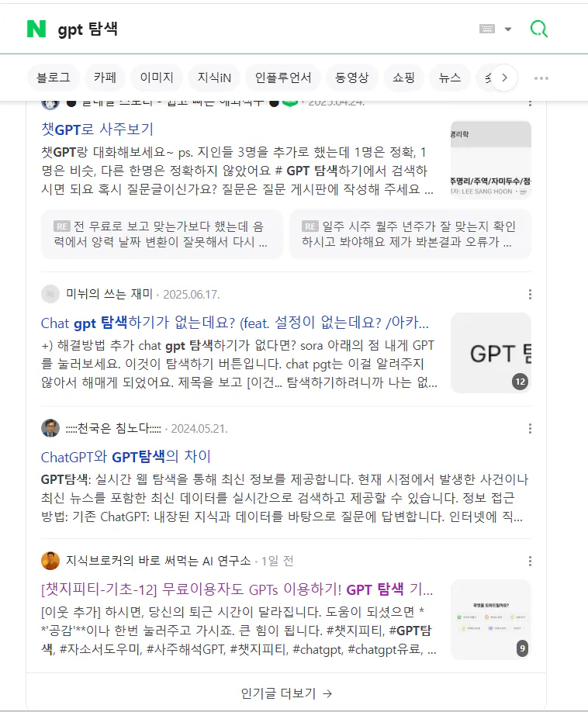Open reply starting 일주 시주 월주 년주가
Screen dimensions: 588x712
410,234
